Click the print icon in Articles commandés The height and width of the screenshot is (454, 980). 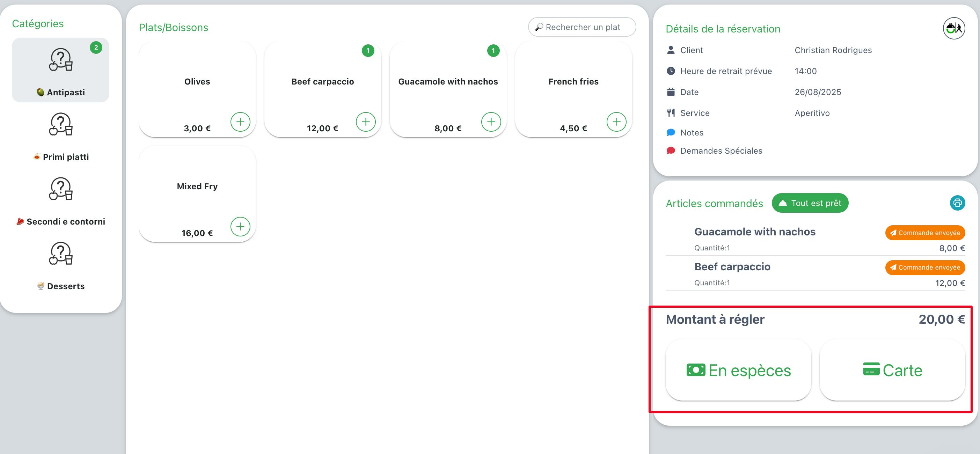point(957,203)
